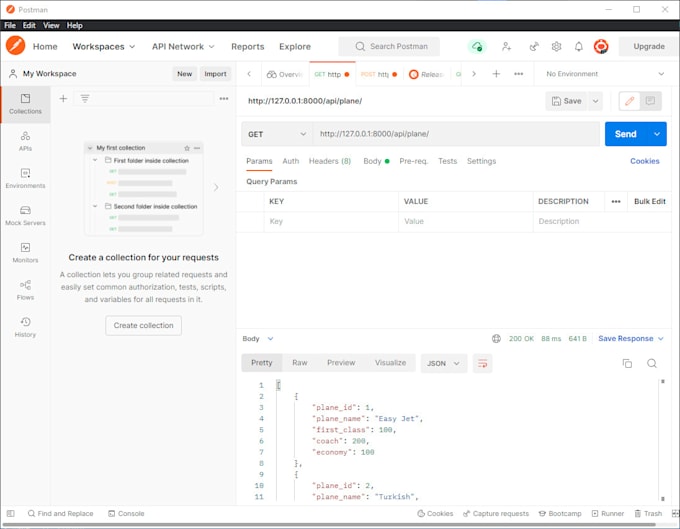
Task: Open the Cookies link in request pane
Action: [x=644, y=161]
